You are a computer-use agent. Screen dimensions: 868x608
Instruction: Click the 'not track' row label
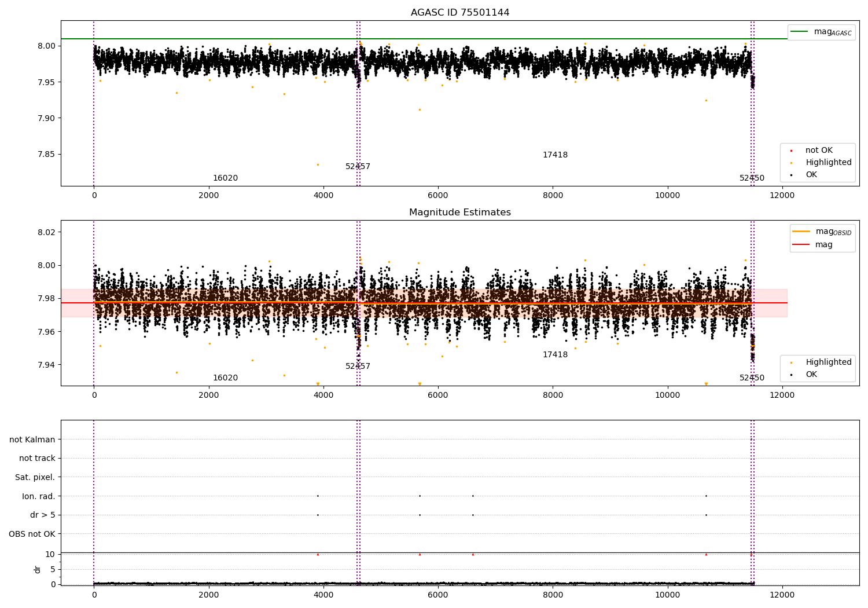[x=37, y=459]
